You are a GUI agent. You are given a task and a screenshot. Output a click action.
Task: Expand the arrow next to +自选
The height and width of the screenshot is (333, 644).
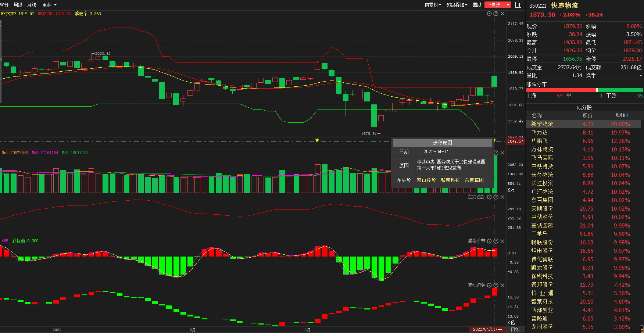point(508,5)
